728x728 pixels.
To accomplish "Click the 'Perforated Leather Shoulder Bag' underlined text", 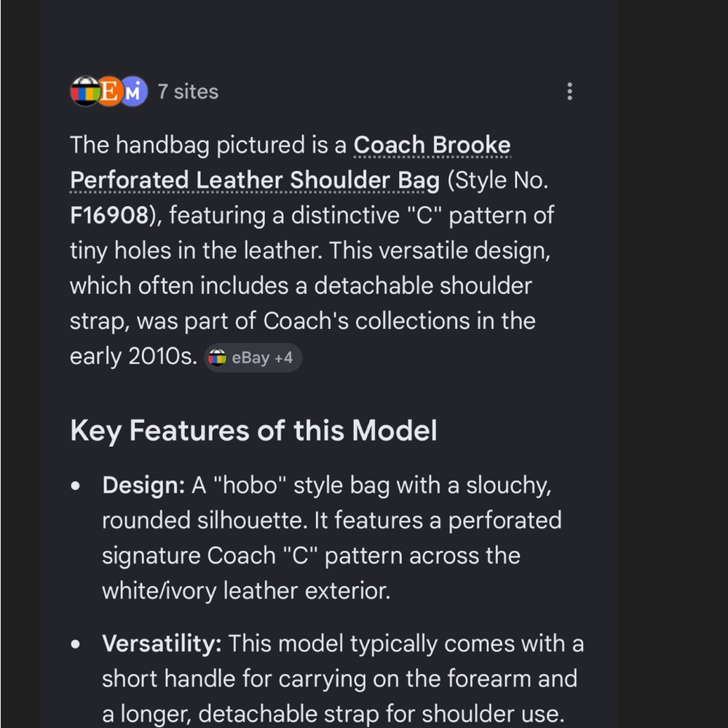I will pyautogui.click(x=254, y=180).
